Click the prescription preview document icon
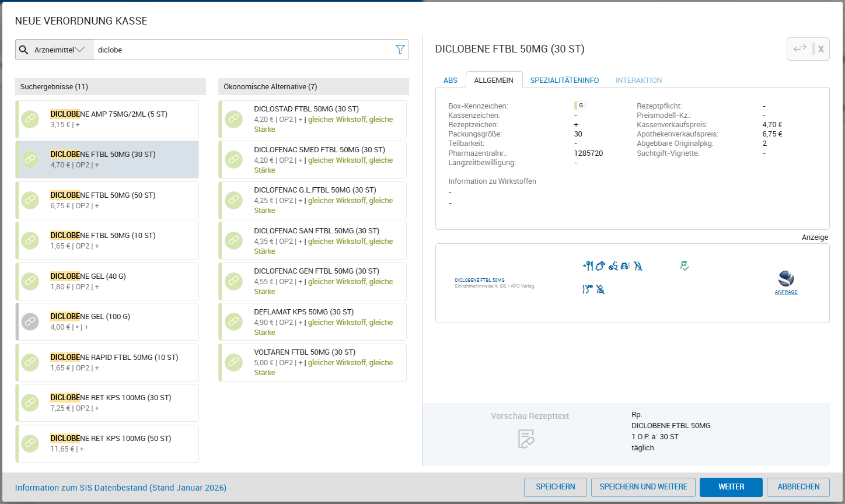The width and height of the screenshot is (845, 504). [526, 439]
